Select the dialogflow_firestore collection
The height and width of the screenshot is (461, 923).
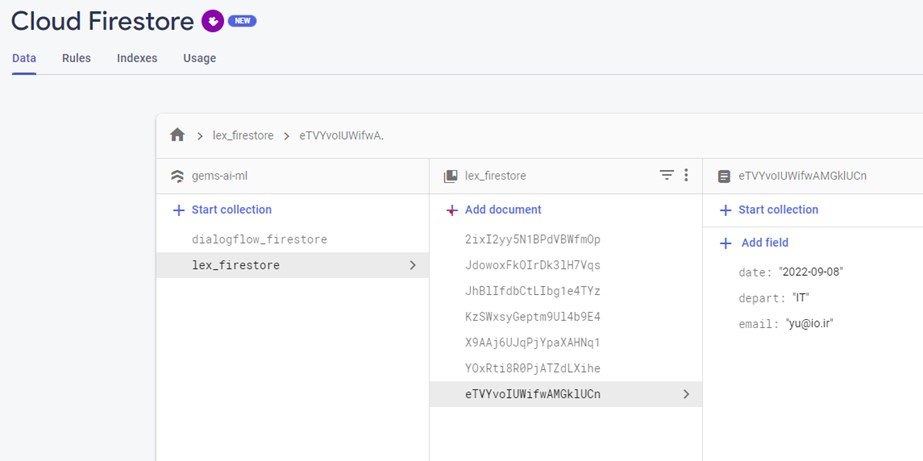coord(259,240)
